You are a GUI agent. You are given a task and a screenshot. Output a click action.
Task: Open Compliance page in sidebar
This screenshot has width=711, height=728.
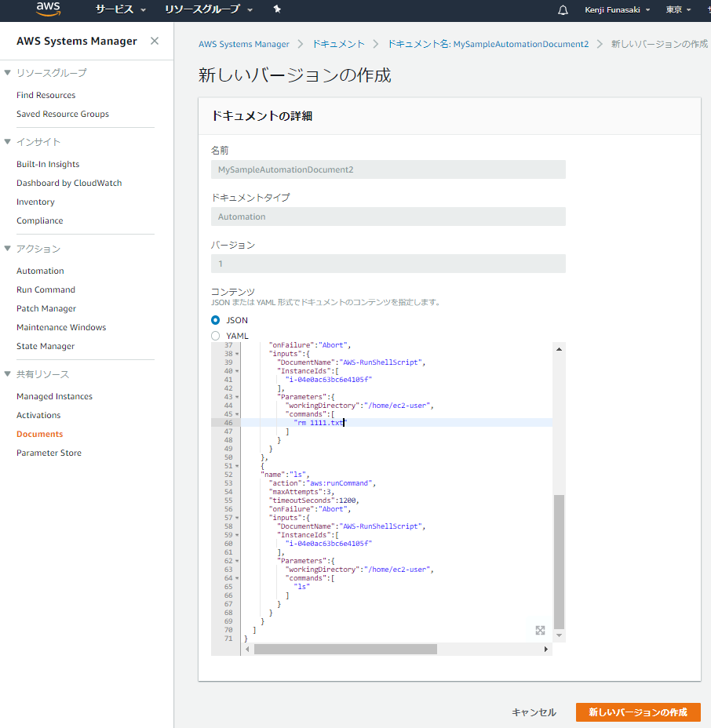pyautogui.click(x=39, y=220)
